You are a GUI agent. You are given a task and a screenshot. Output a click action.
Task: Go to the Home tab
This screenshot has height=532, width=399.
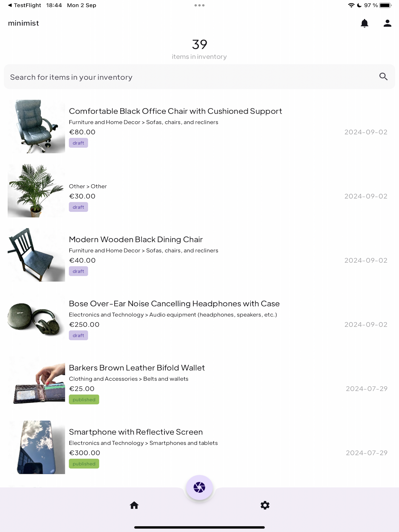[x=134, y=505]
